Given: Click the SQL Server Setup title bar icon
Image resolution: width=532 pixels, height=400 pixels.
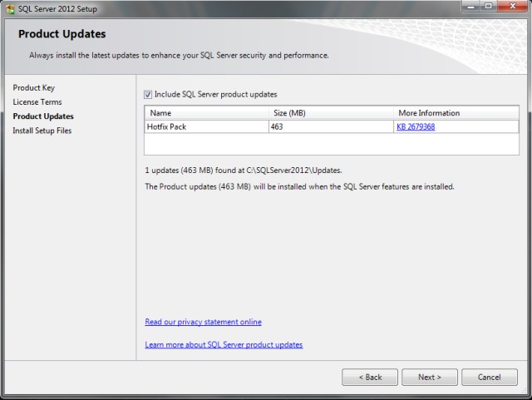Looking at the screenshot, I should [x=11, y=9].
